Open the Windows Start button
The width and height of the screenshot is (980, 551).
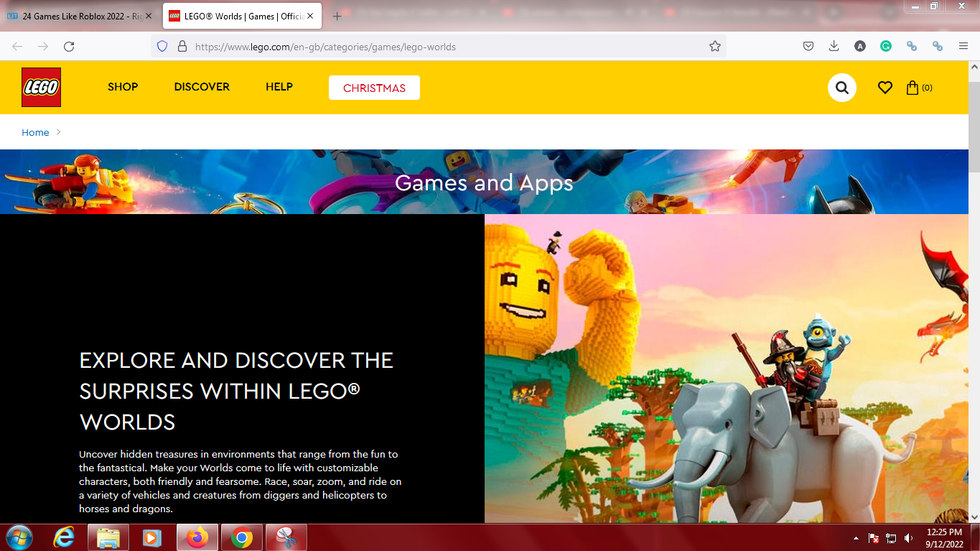pos(18,537)
